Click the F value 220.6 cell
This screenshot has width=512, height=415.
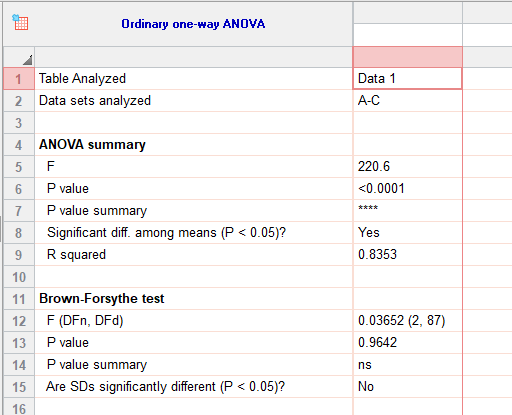coord(407,167)
